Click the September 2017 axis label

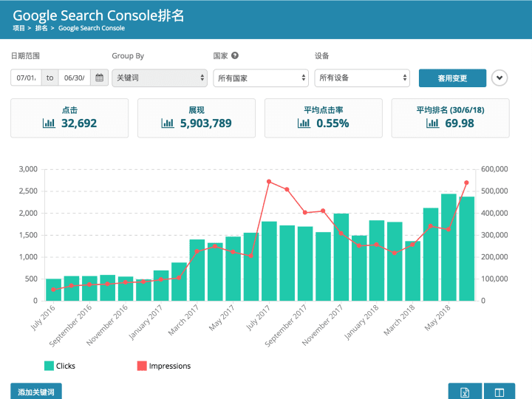coord(286,326)
